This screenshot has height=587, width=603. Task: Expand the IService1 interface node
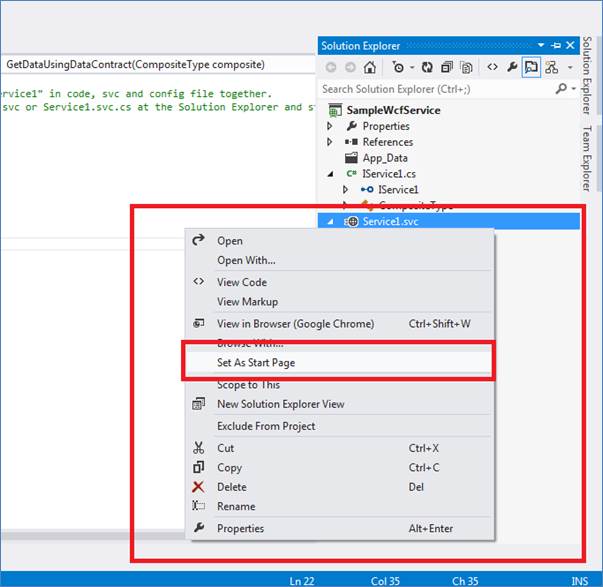[x=345, y=189]
